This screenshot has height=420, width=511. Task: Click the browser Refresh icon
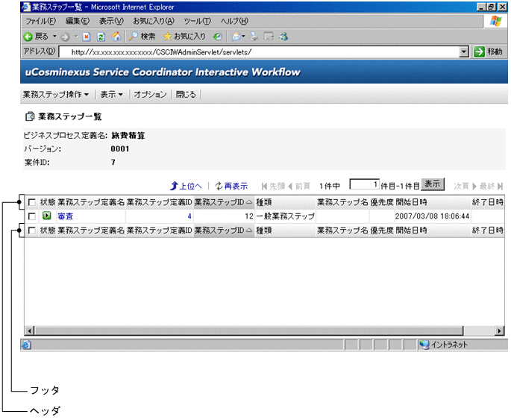(x=101, y=37)
